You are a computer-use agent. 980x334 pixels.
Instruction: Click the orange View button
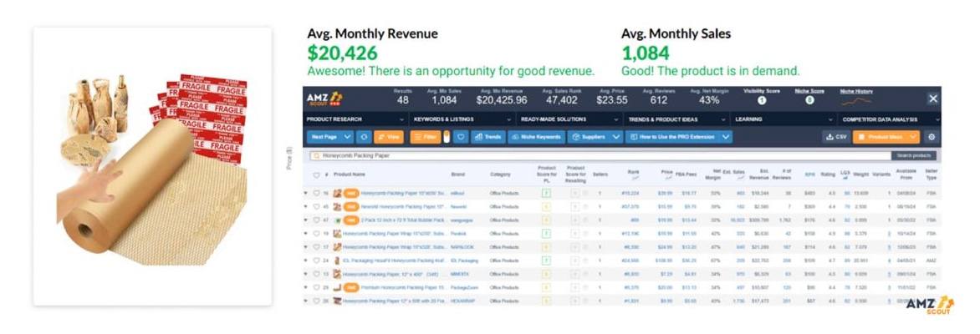click(389, 137)
